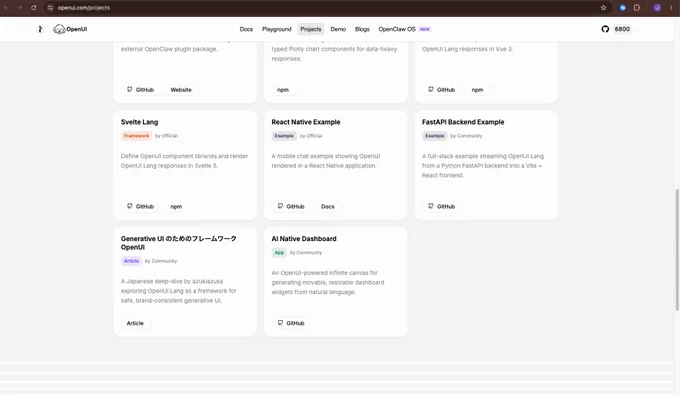
Task: Click the browser forward arrow
Action: [20, 7]
